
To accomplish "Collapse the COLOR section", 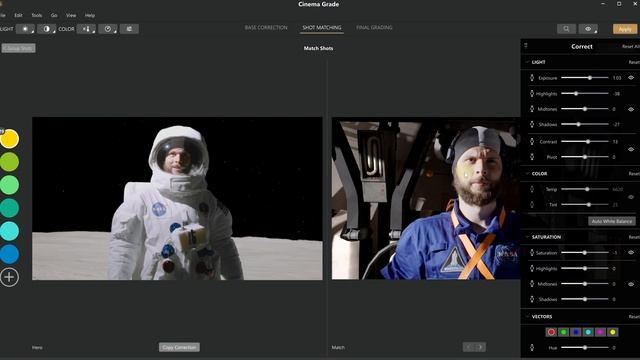I will tap(527, 173).
